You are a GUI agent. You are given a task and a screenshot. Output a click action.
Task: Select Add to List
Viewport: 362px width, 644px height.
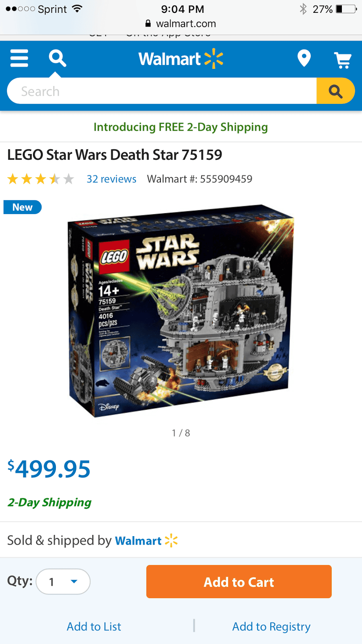[x=94, y=627]
